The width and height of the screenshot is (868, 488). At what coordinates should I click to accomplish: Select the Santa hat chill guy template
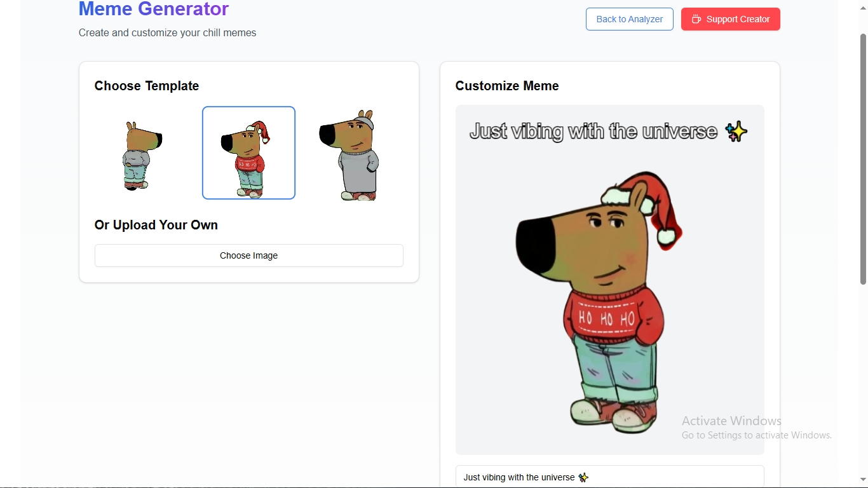point(248,152)
